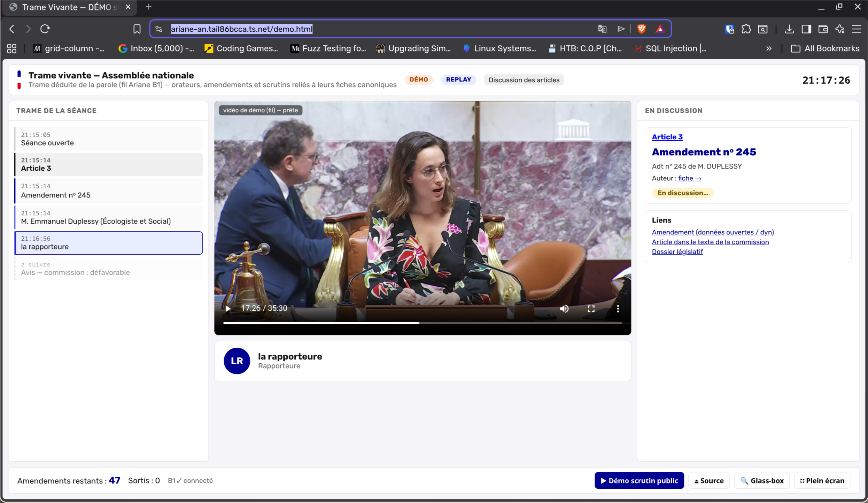Viewport: 868px width, 503px height.
Task: Select the Article 3 timeline entry
Action: pos(108,164)
